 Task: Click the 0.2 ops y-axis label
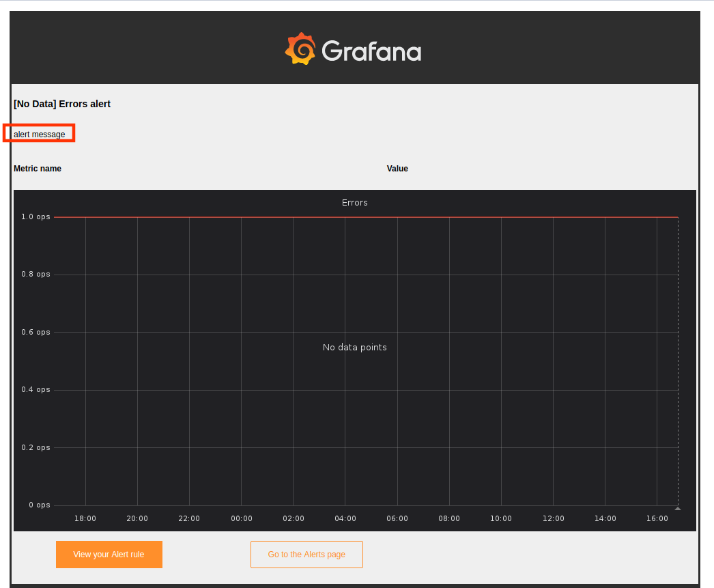(x=35, y=447)
